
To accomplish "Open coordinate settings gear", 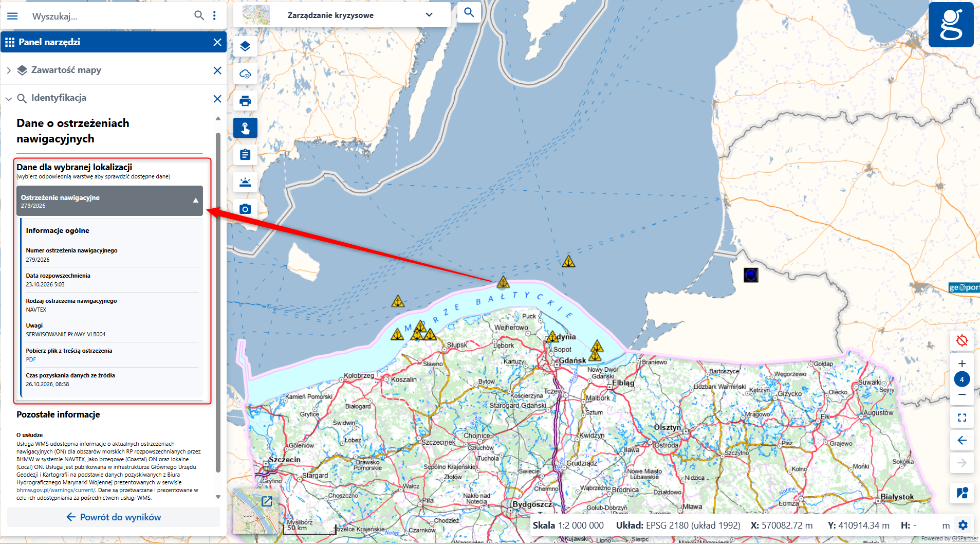I will (x=963, y=525).
